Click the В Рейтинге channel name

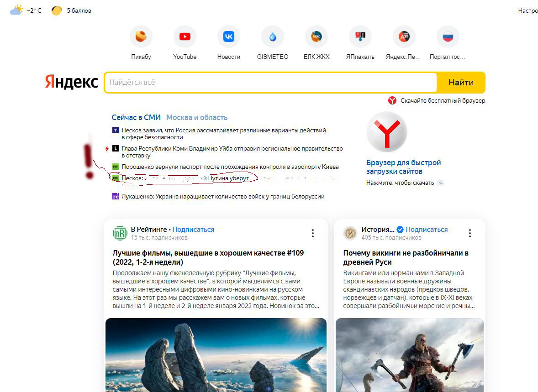pyautogui.click(x=149, y=230)
